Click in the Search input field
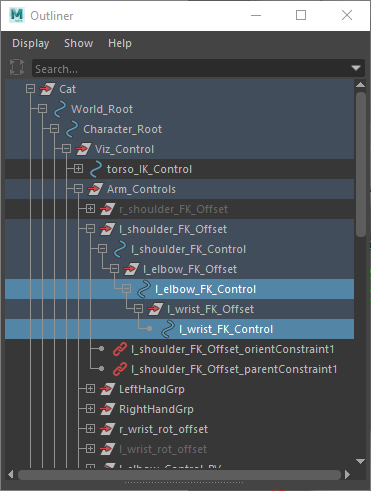 (192, 69)
